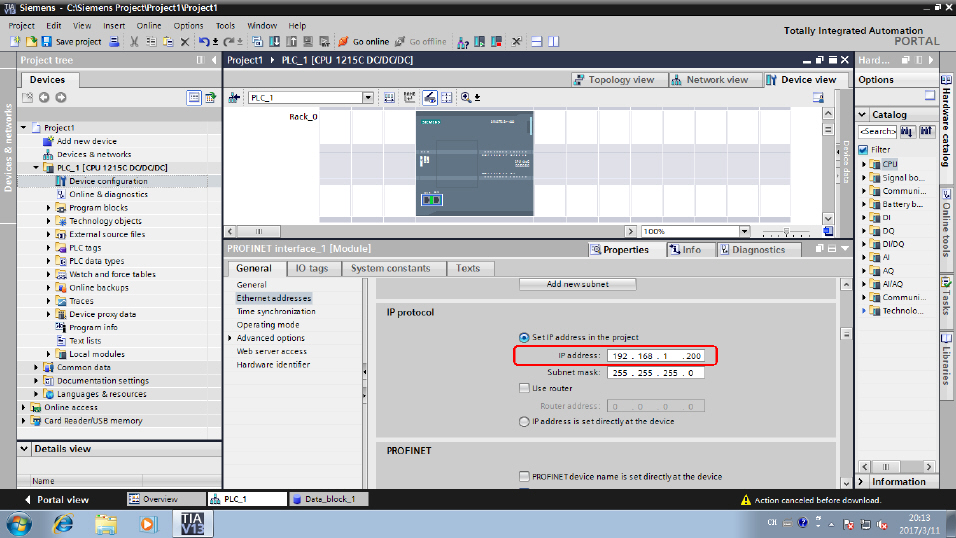Open the Windows Start menu
The height and width of the screenshot is (538, 956).
tap(19, 524)
